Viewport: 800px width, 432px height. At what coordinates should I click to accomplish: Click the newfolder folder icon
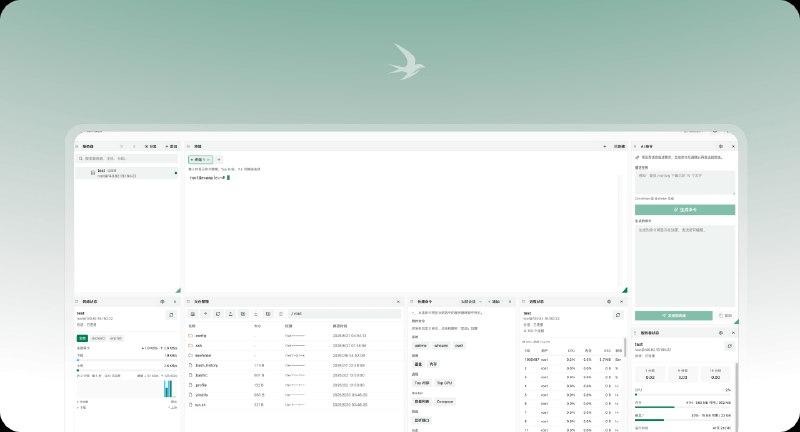coord(190,355)
